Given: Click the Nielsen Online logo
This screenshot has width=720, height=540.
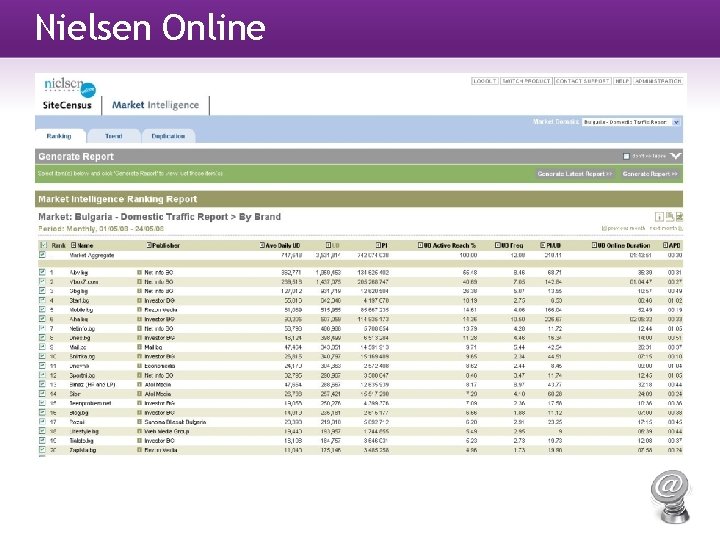Looking at the screenshot, I should tap(69, 86).
